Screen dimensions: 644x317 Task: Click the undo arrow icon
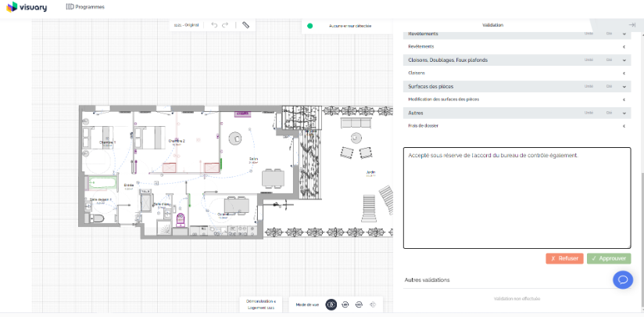214,25
